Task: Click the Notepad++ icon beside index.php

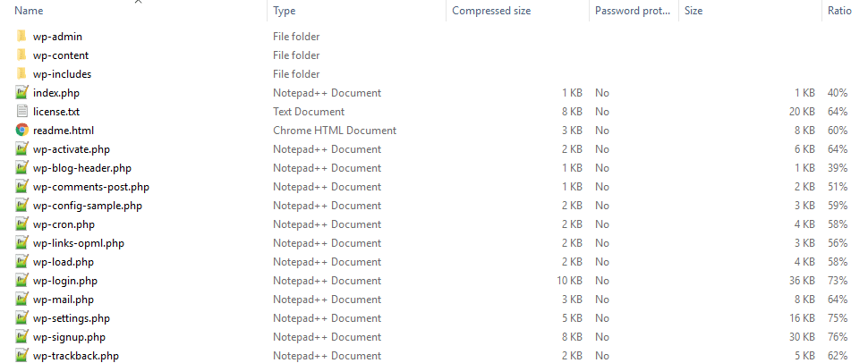Action: pos(22,93)
